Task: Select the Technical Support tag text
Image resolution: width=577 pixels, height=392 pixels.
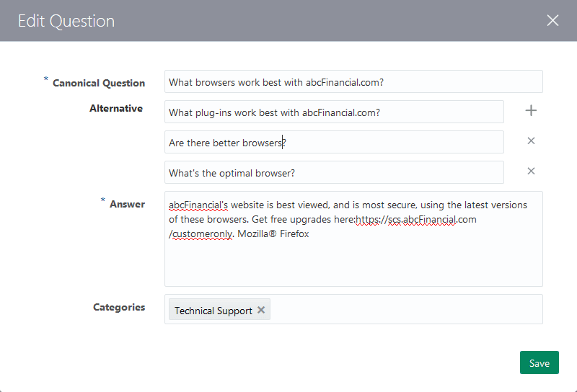Action: click(x=213, y=311)
